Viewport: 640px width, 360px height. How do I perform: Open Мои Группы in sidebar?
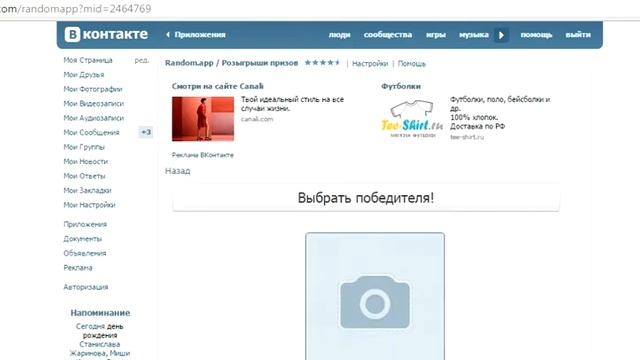(x=84, y=147)
